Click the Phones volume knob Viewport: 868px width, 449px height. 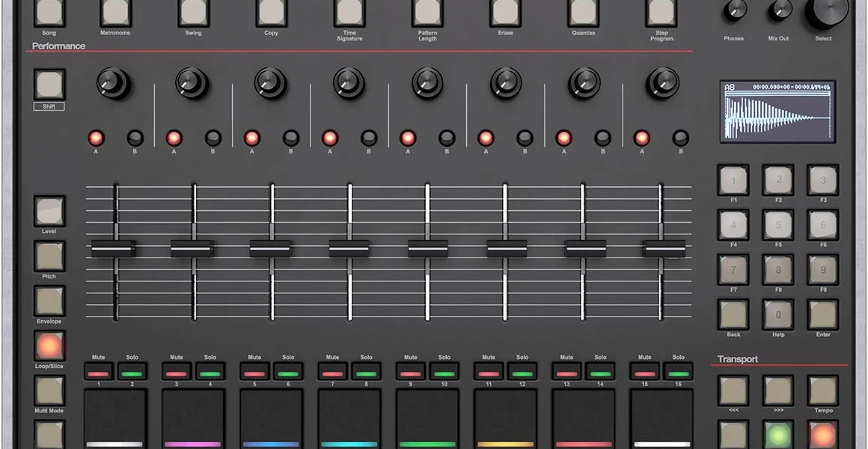734,10
